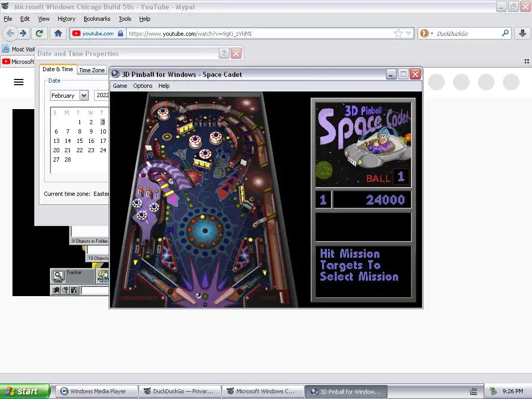The image size is (532, 399).
Task: Click the Mypal raccoon title bar icon
Action: point(5,6)
